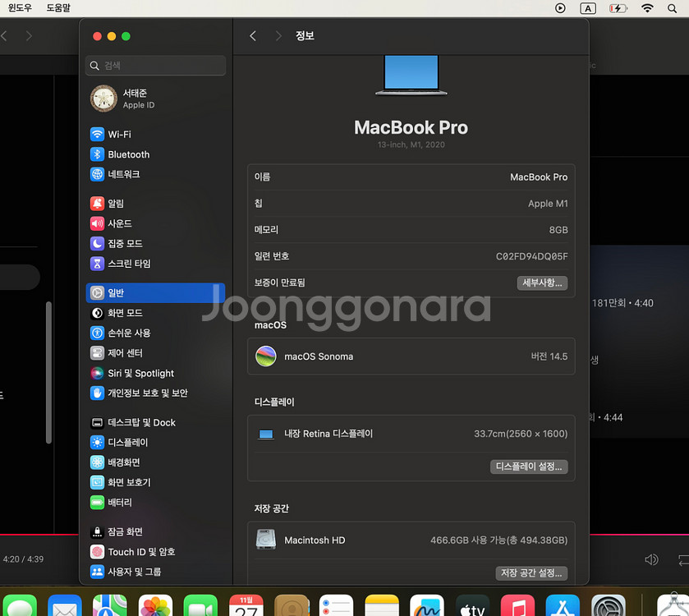689x616 pixels.
Task: Open 배경화면 wallpaper settings
Action: 155,462
